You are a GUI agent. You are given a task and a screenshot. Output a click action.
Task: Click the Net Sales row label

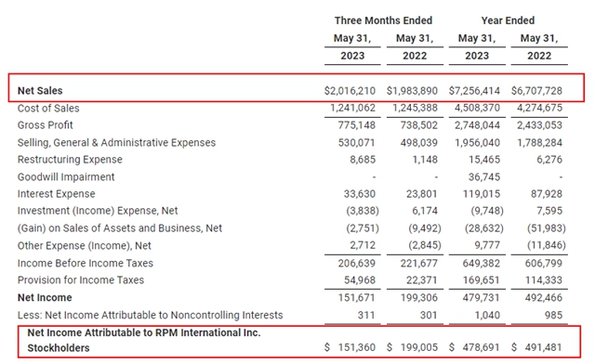[x=40, y=91]
